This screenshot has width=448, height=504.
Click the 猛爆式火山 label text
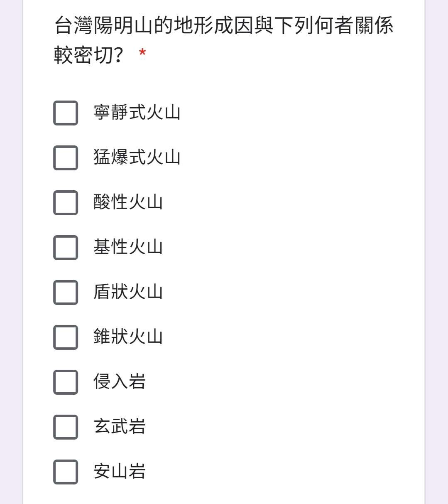point(137,157)
